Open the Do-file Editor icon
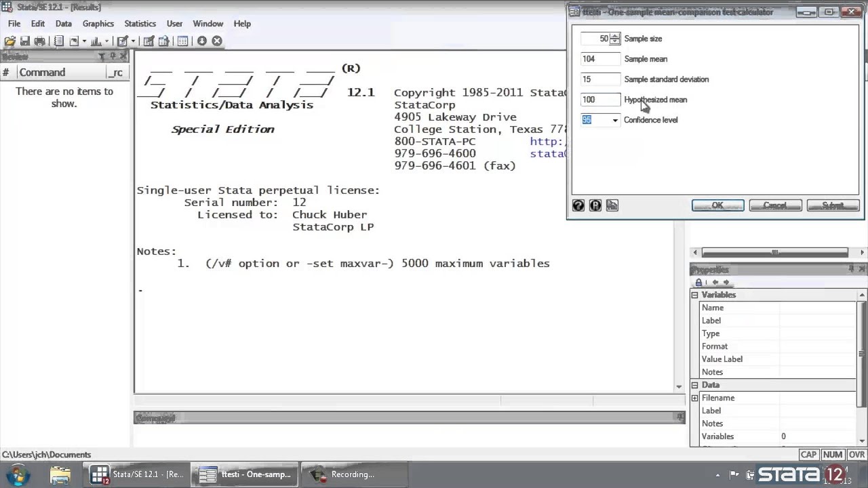 (x=123, y=41)
